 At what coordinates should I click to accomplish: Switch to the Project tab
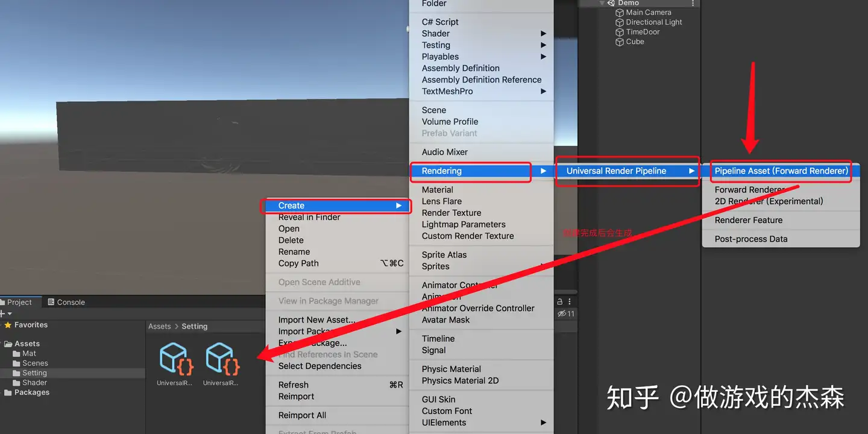click(19, 302)
